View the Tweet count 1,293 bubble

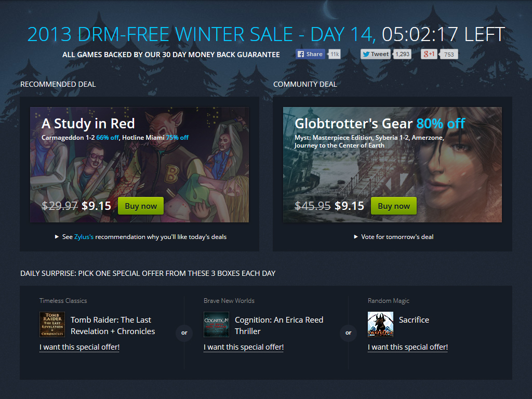pyautogui.click(x=403, y=54)
